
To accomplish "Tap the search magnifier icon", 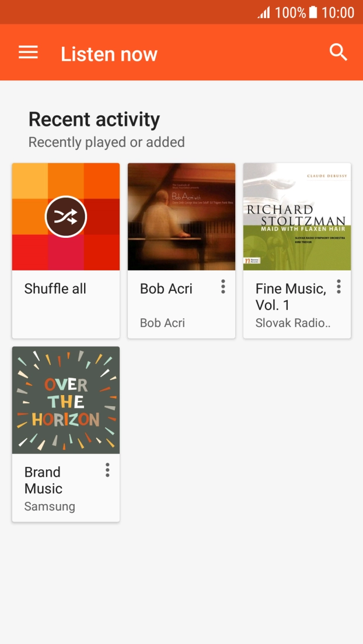I will click(x=338, y=52).
